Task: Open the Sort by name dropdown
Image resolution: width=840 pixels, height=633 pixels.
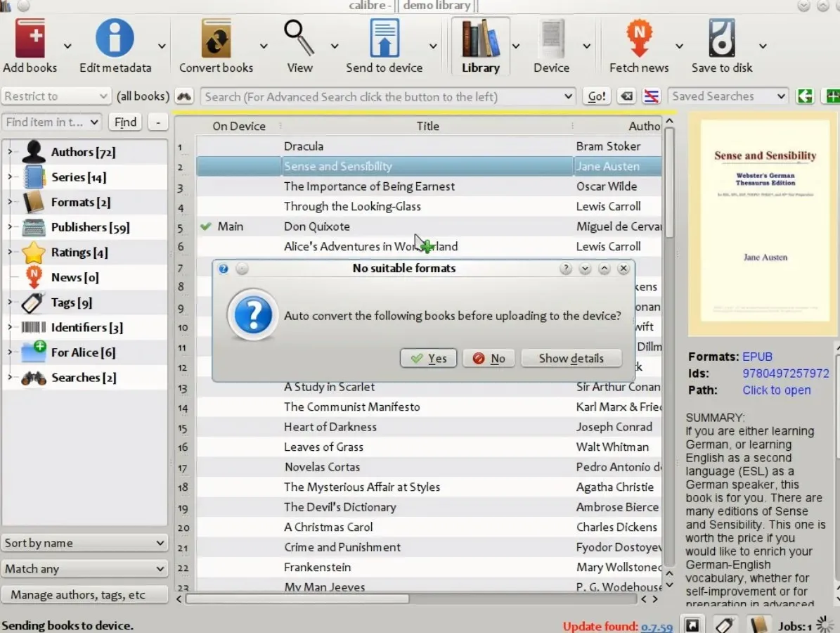Action: coord(84,542)
